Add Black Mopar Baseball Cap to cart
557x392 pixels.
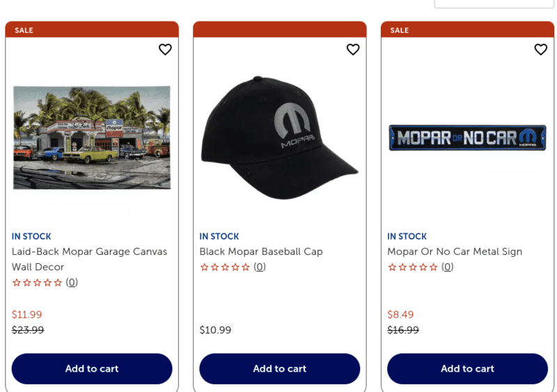pyautogui.click(x=280, y=368)
